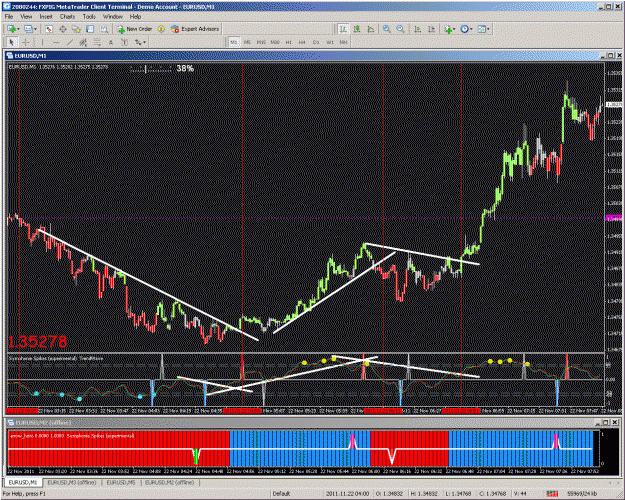This screenshot has height=500, width=625.
Task: Switch to the EURUSD,M3 (offline) chart tab
Action: click(x=72, y=482)
